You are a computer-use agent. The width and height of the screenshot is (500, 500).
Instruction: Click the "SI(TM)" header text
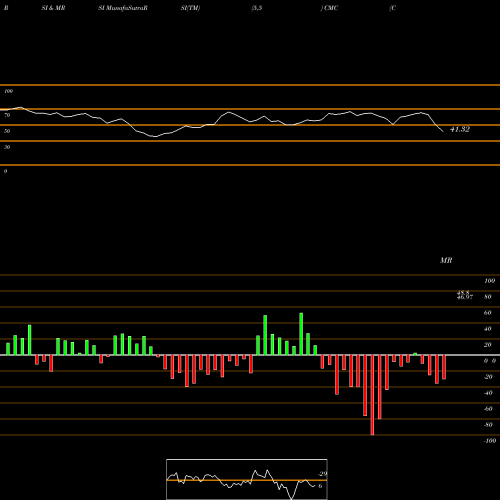coord(190,8)
